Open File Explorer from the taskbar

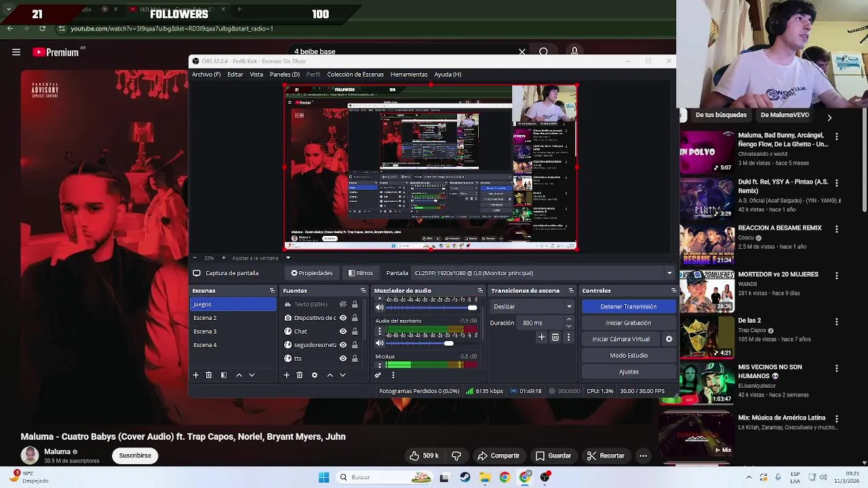(x=485, y=477)
